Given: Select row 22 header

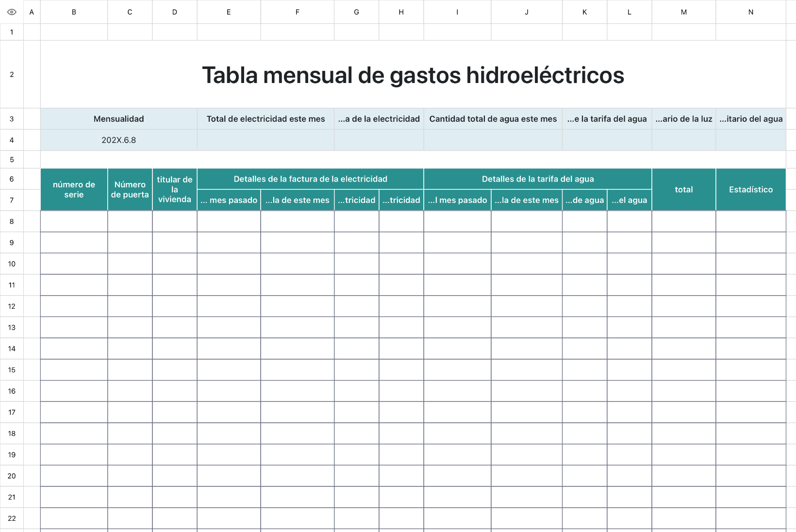Looking at the screenshot, I should [12, 518].
